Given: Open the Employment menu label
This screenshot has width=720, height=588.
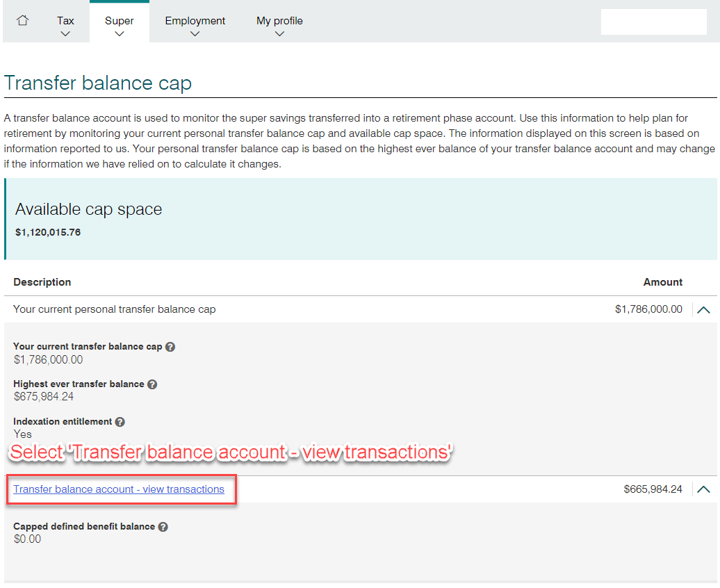Looking at the screenshot, I should 195,21.
